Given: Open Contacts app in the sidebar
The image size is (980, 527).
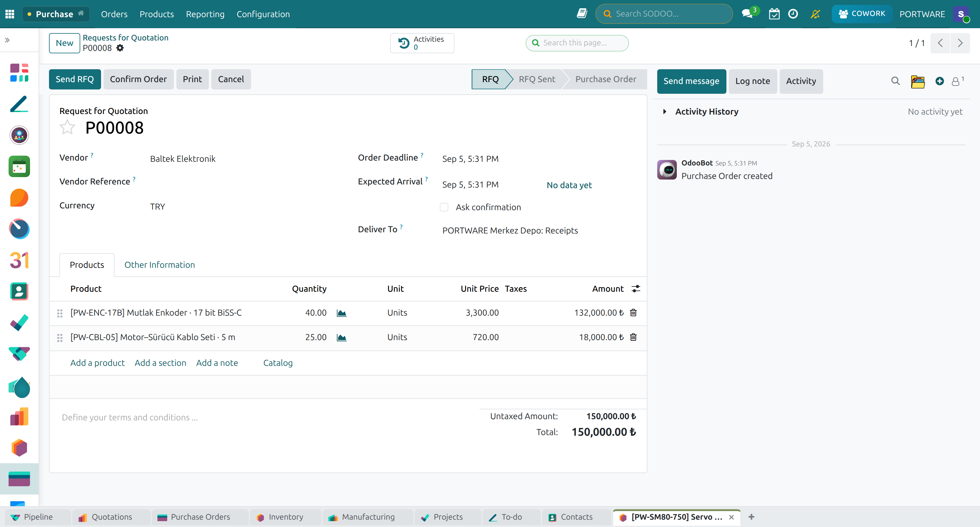Looking at the screenshot, I should pyautogui.click(x=19, y=291).
